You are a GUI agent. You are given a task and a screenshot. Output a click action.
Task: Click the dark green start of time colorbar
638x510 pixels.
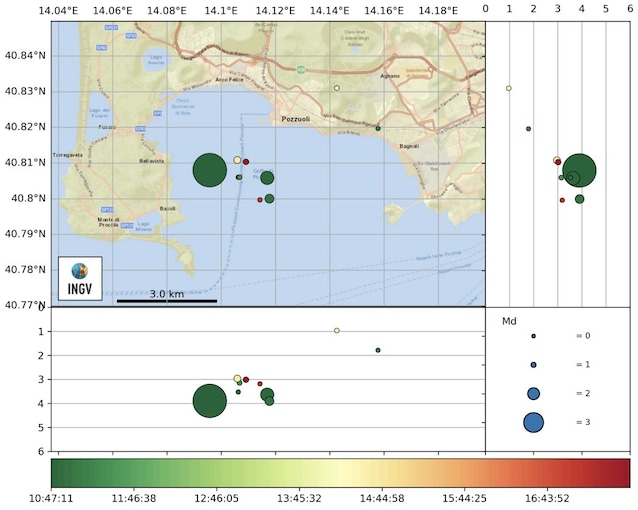click(60, 472)
